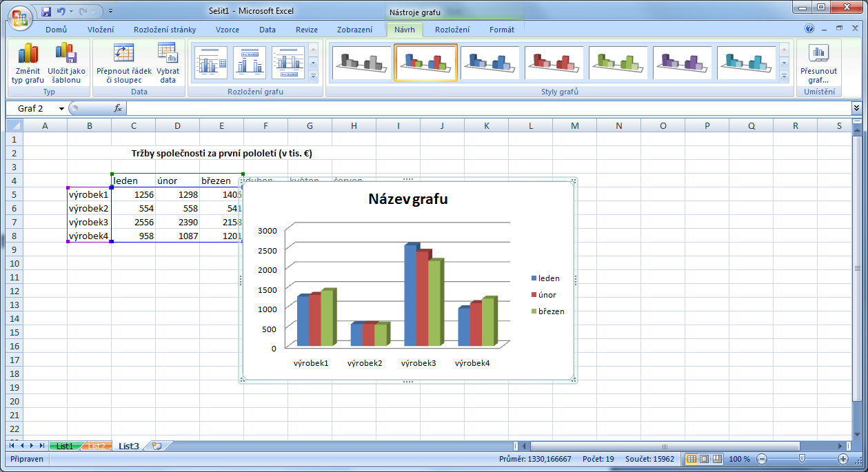The height and width of the screenshot is (472, 868).
Task: Click Vybrat data
Action: tap(168, 63)
